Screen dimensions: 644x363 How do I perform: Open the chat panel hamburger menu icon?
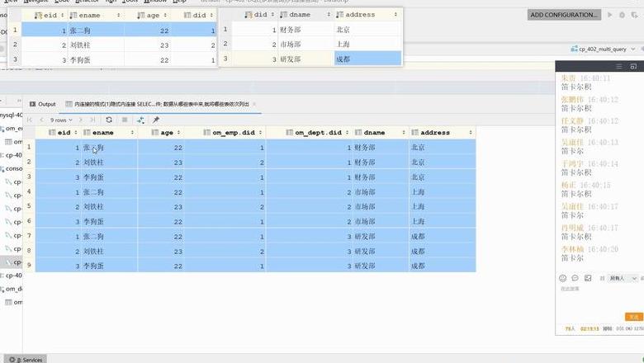pyautogui.click(x=619, y=67)
